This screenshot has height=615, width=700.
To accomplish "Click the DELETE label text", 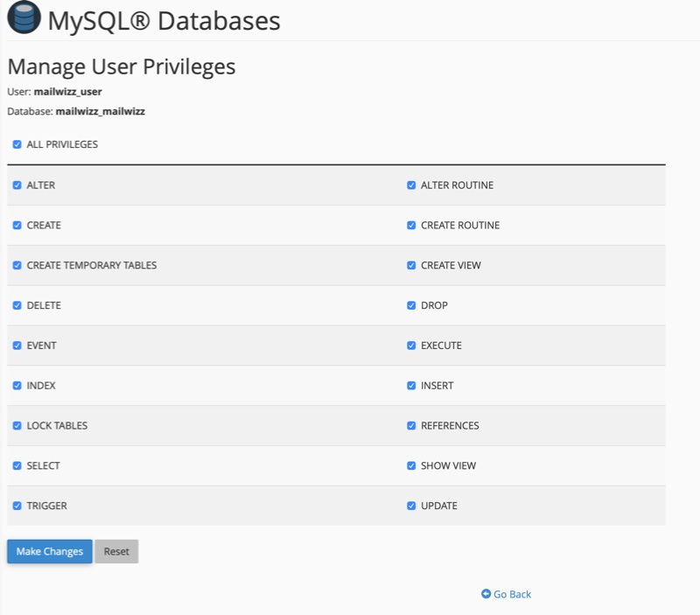I will [x=44, y=305].
